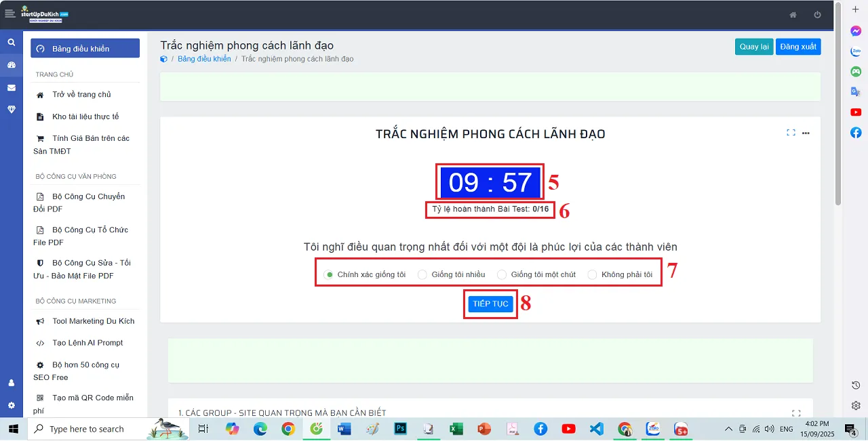Click the page vertical scrollbar

838,105
